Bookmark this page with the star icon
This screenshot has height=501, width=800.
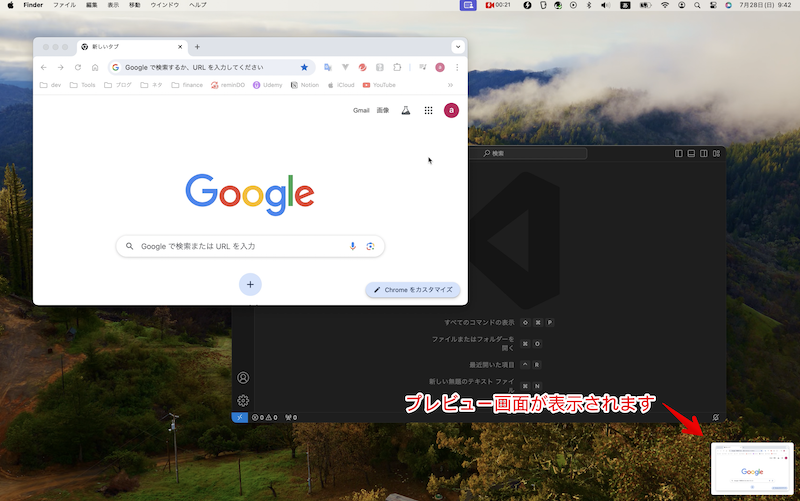point(304,67)
